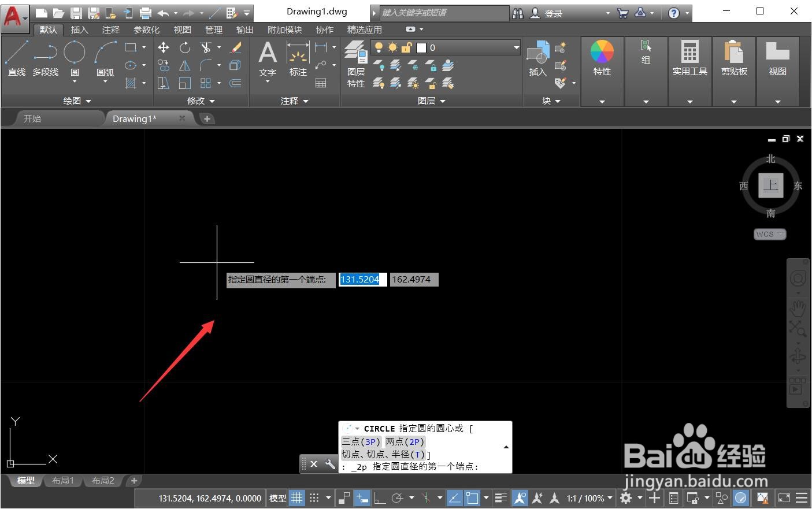Viewport: 812px width, 509px height.
Task: Toggle 2D object snap in the status bar
Action: (472, 498)
